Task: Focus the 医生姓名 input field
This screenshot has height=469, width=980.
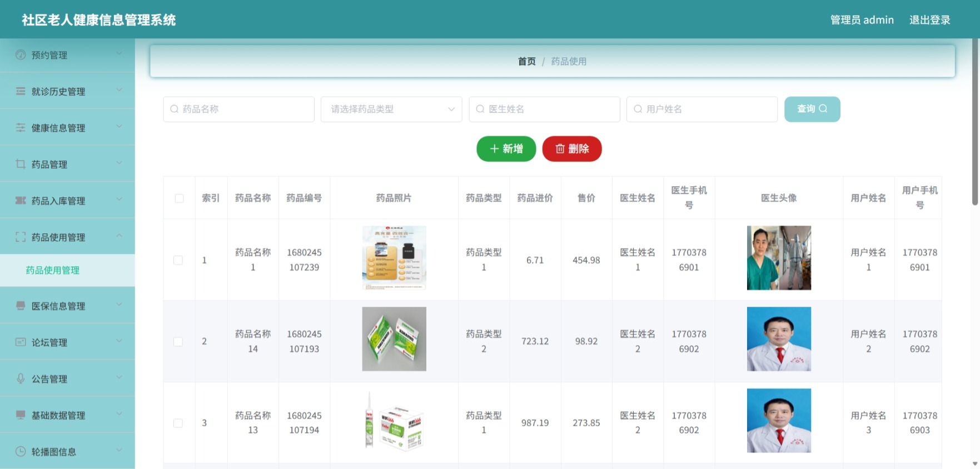Action: (x=545, y=109)
